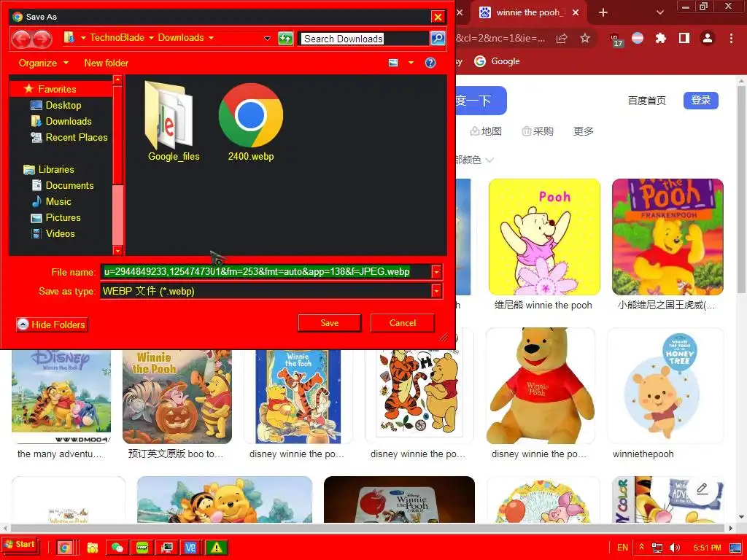The image size is (747, 560).
Task: Cancel the Save As dialog
Action: pyautogui.click(x=403, y=323)
